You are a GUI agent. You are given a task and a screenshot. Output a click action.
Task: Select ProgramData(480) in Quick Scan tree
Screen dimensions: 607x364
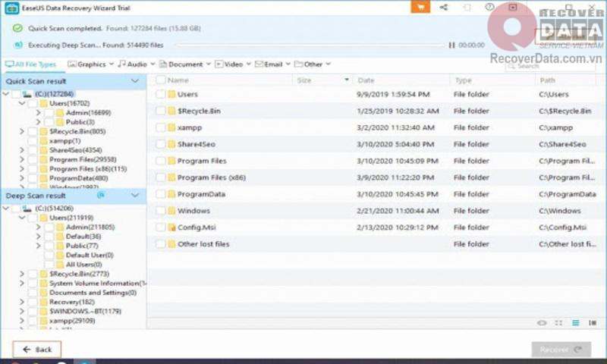(79, 178)
